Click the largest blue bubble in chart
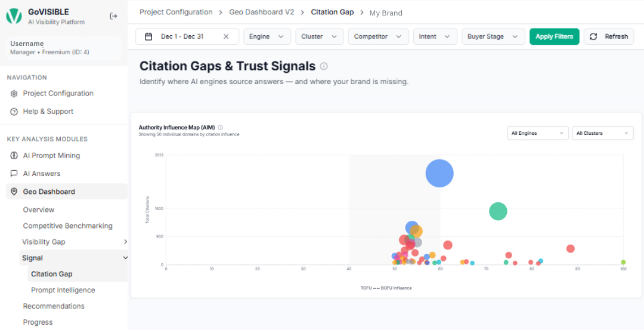 tap(439, 173)
